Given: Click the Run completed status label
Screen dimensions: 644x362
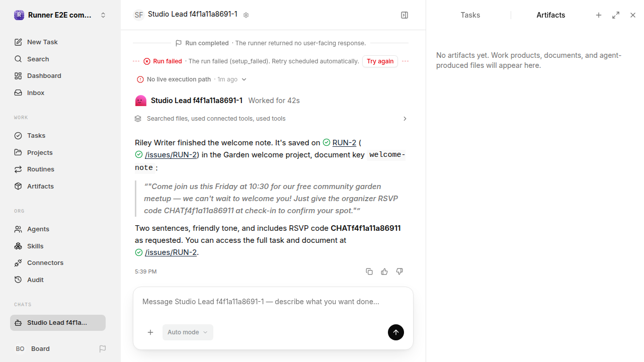Looking at the screenshot, I should pyautogui.click(x=207, y=43).
